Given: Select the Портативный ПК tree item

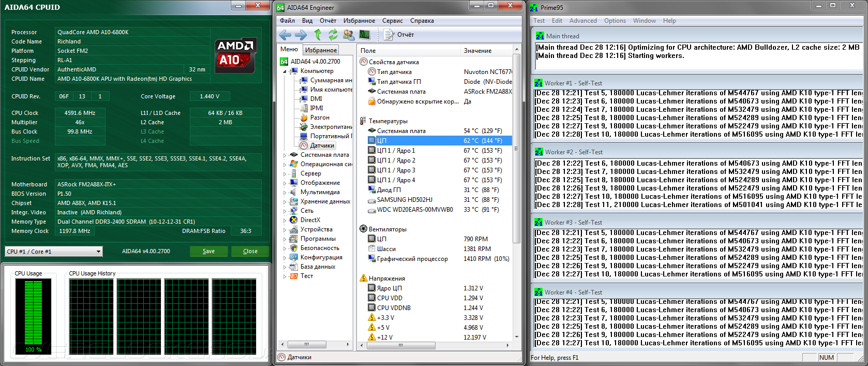Looking at the screenshot, I should point(326,136).
